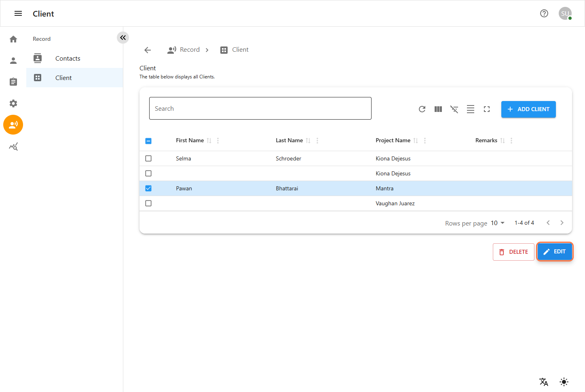The width and height of the screenshot is (585, 392).
Task: Open Contacts in the Record menu
Action: 68,59
